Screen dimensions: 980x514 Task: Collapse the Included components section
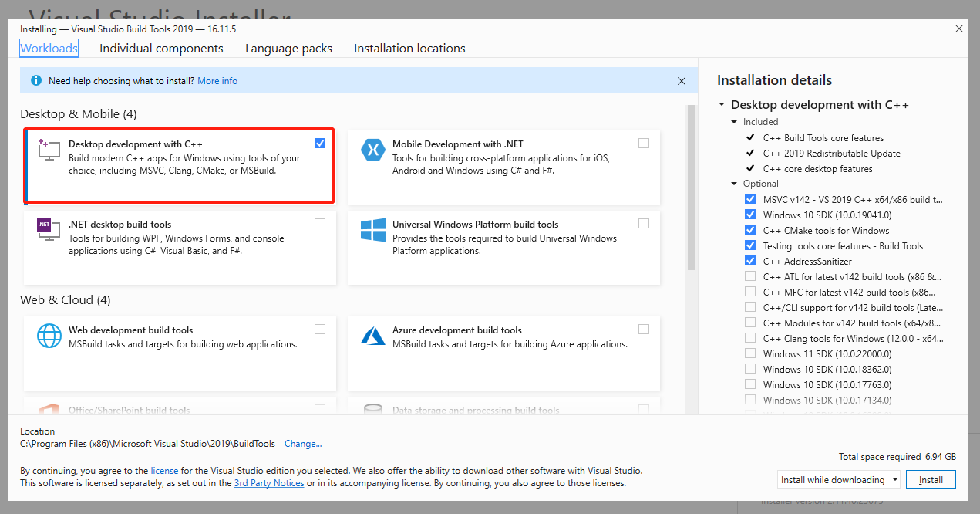[x=734, y=122]
